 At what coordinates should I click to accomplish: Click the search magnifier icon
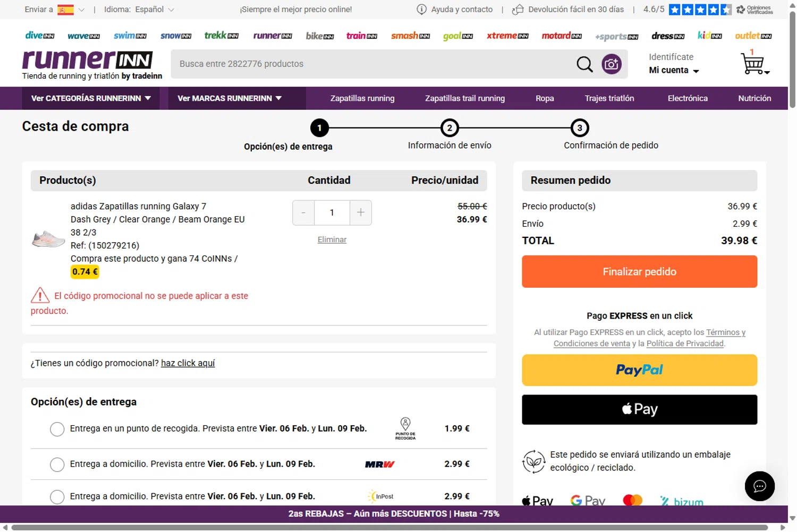[x=584, y=64]
